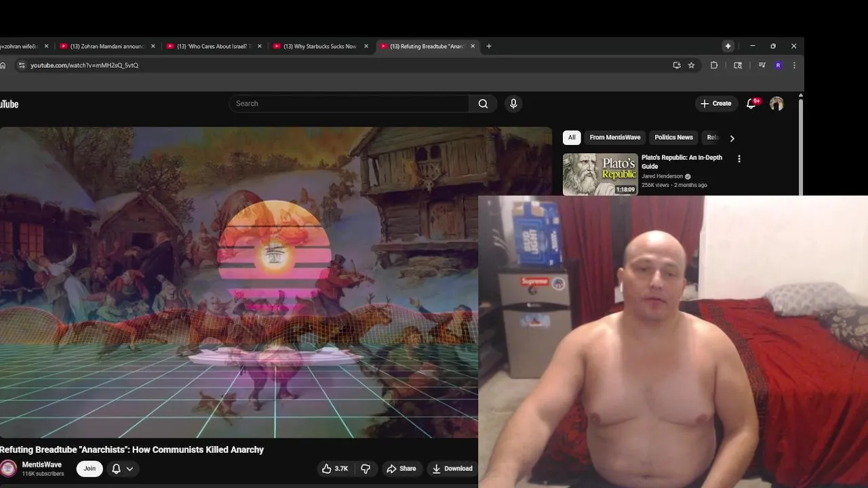Click the Google Lens search icon
Image resolution: width=868 pixels, height=488 pixels.
point(738,65)
